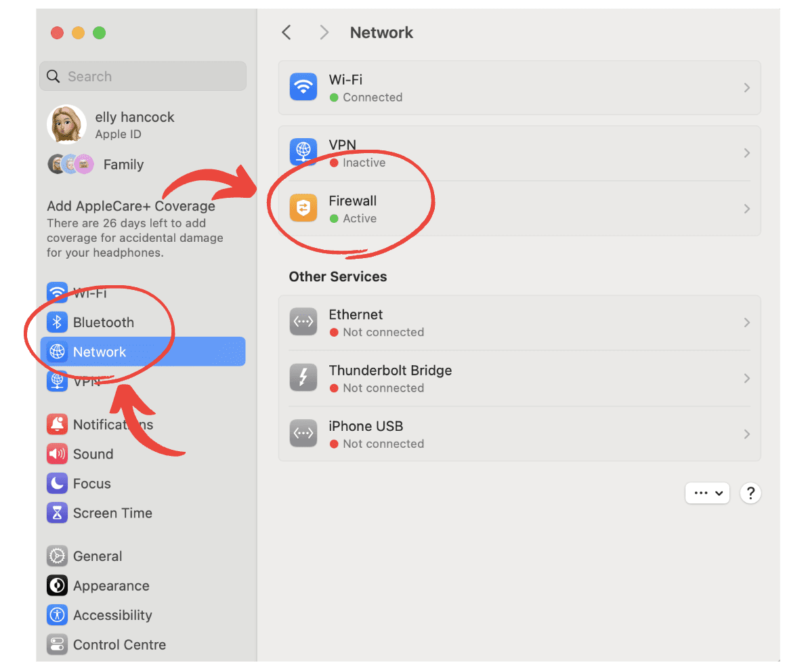Open the Wi-Fi Connected row
The width and height of the screenshot is (806, 672).
tap(519, 88)
